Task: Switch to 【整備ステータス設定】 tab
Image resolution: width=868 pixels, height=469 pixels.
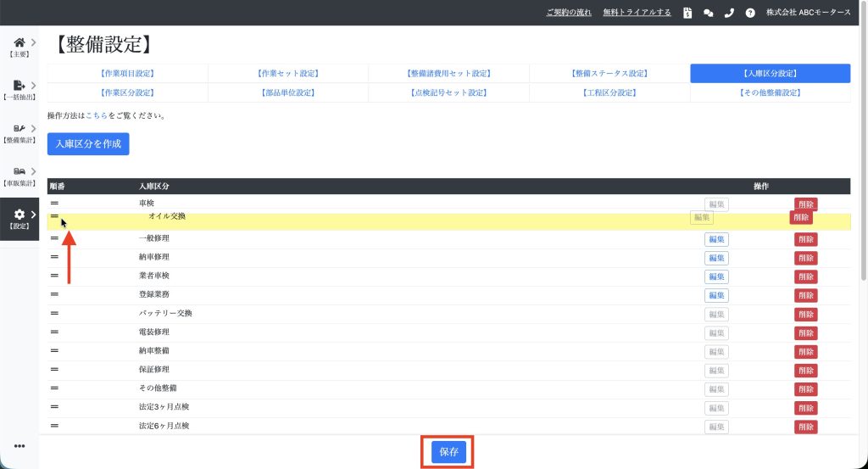Action: [609, 74]
